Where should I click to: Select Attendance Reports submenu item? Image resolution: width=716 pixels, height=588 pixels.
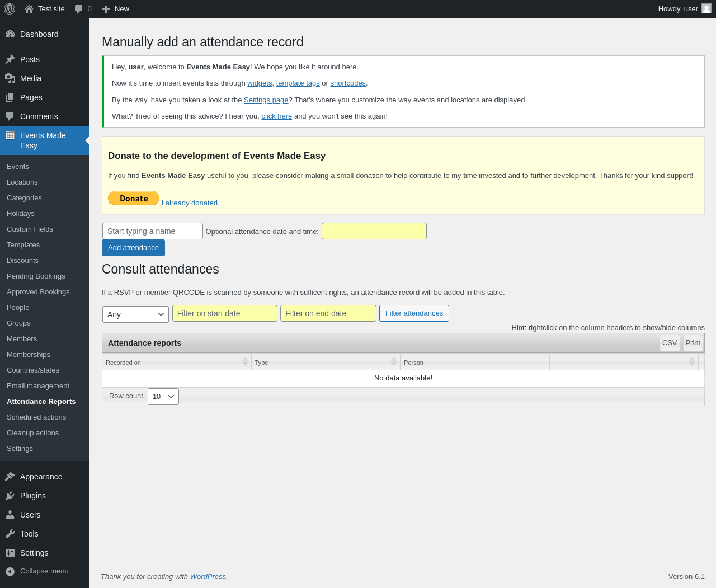41,402
